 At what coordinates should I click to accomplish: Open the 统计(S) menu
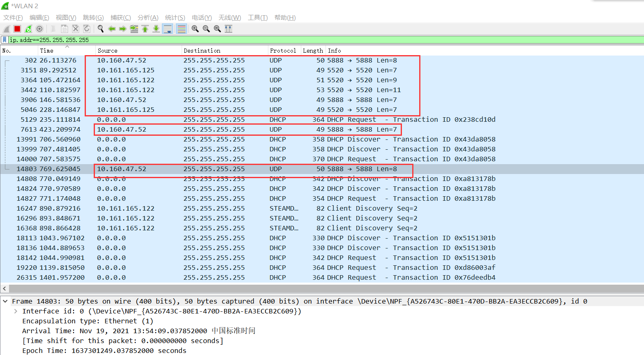click(175, 17)
